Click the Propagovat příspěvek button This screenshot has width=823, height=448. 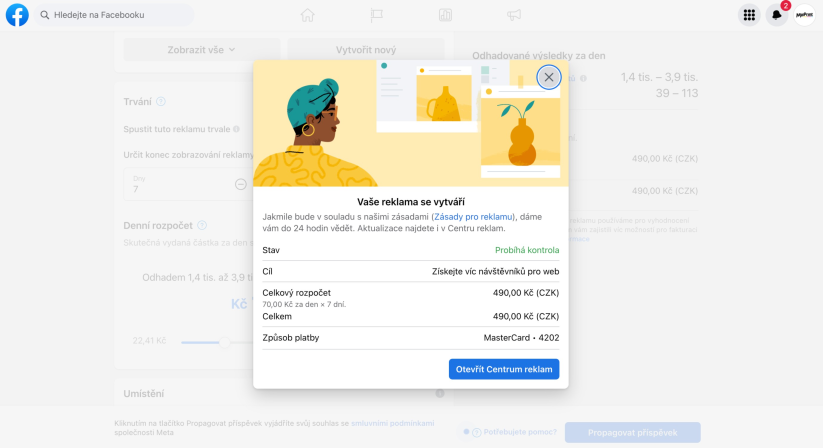coord(632,432)
